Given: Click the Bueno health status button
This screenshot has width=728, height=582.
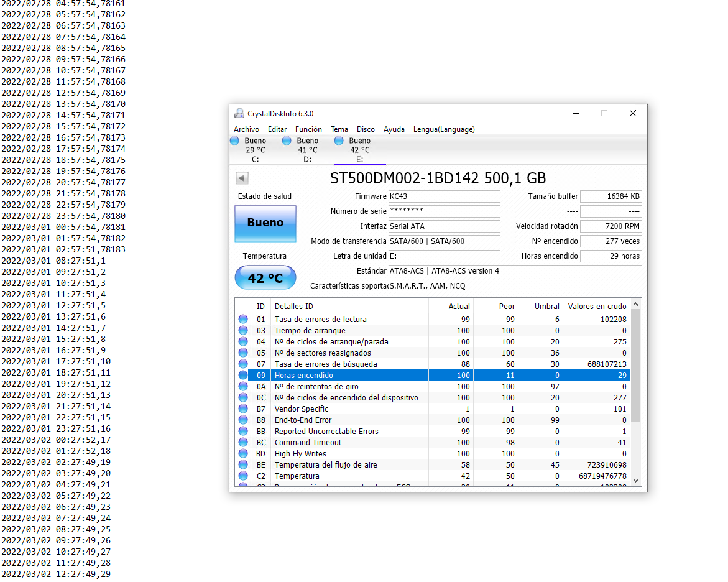Looking at the screenshot, I should point(265,223).
